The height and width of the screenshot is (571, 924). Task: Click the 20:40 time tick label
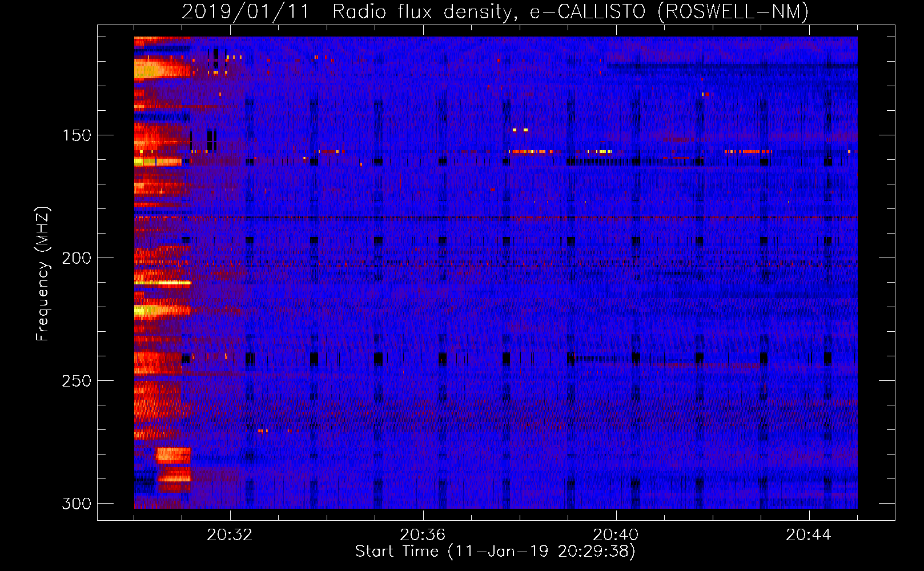[x=616, y=535]
